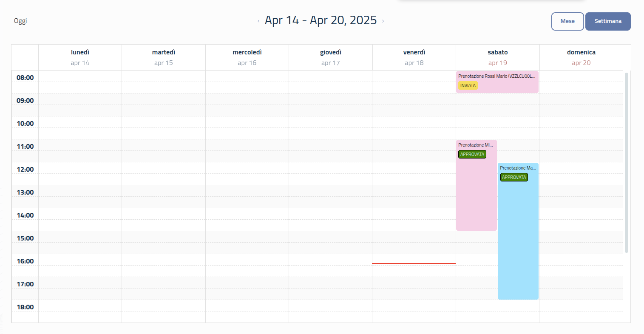The image size is (644, 334).
Task: Select the mercoledì apr 16 header
Action: pos(247,57)
